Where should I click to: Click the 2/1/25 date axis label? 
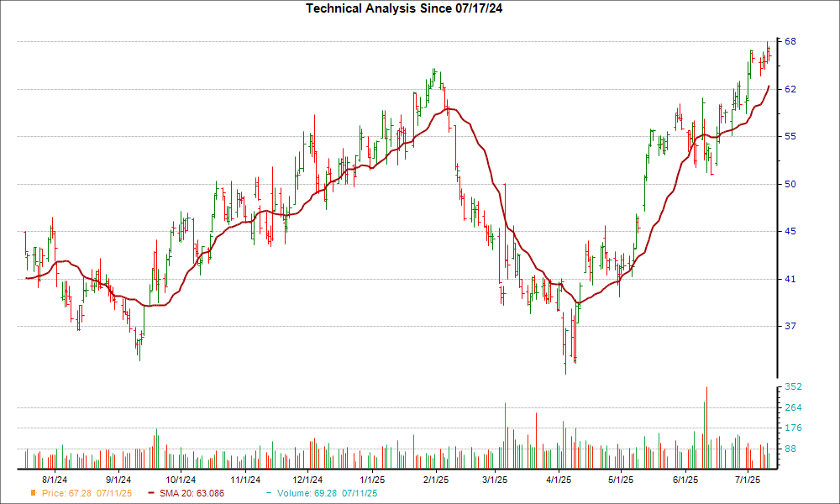pyautogui.click(x=435, y=480)
